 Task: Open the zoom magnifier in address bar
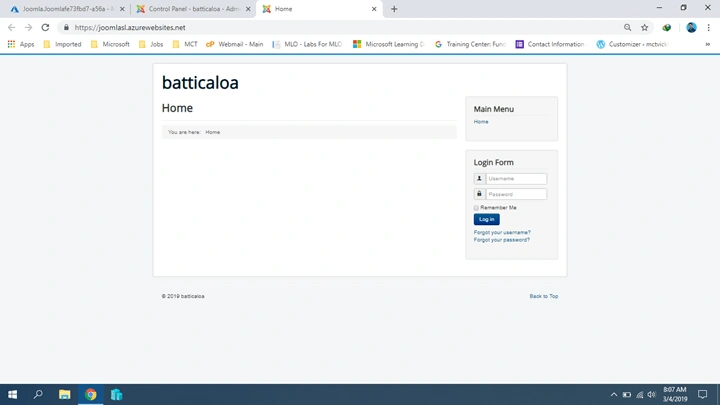[x=627, y=28]
